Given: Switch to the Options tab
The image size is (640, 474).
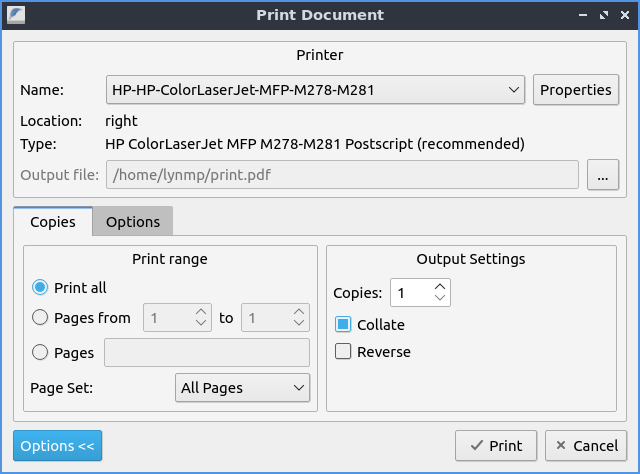Looking at the screenshot, I should (x=133, y=222).
